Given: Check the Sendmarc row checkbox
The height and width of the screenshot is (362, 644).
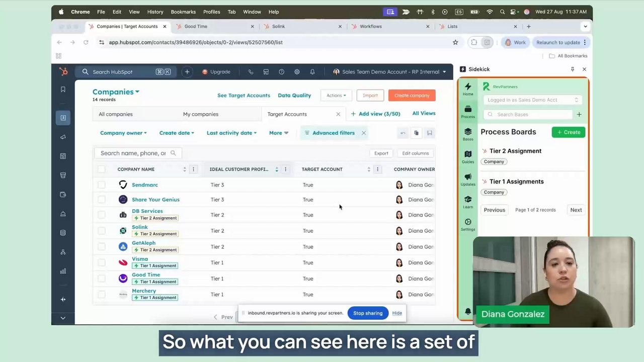Looking at the screenshot, I should (102, 185).
